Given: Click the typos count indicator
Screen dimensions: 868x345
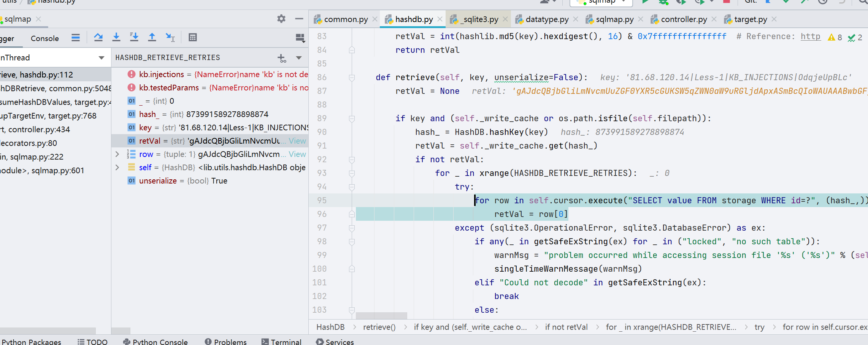Looking at the screenshot, I should [x=855, y=37].
